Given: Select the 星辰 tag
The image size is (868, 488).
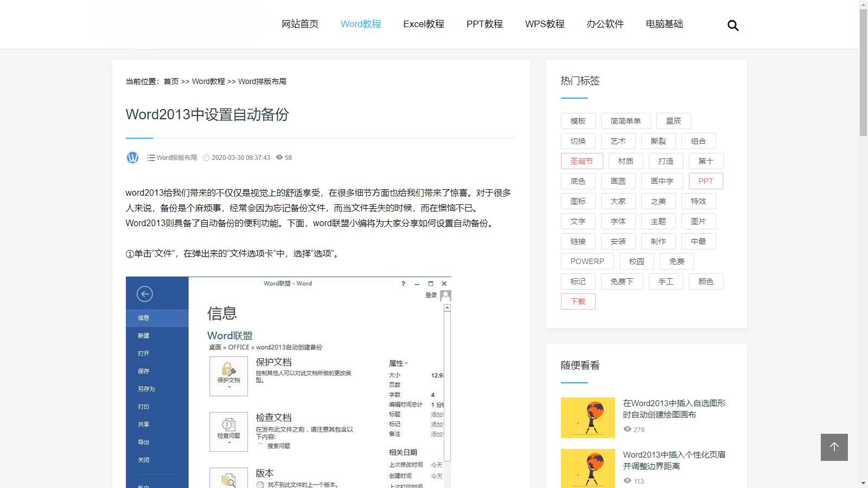Looking at the screenshot, I should pyautogui.click(x=674, y=121).
